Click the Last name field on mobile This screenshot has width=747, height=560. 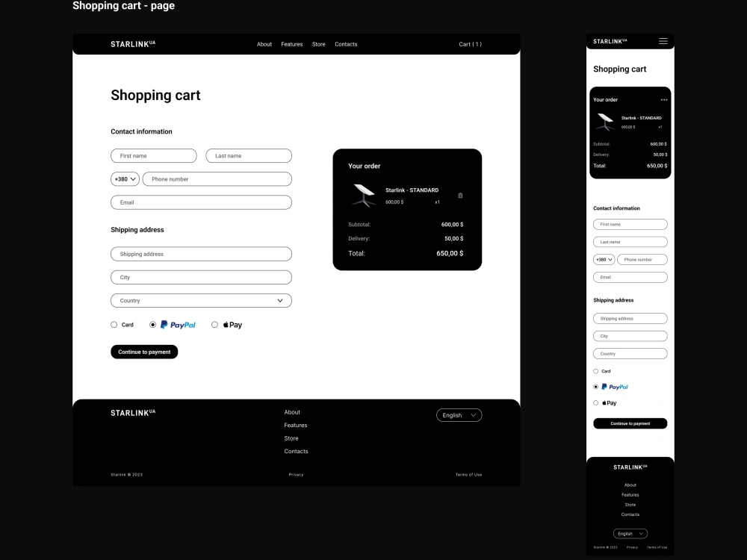tap(630, 242)
